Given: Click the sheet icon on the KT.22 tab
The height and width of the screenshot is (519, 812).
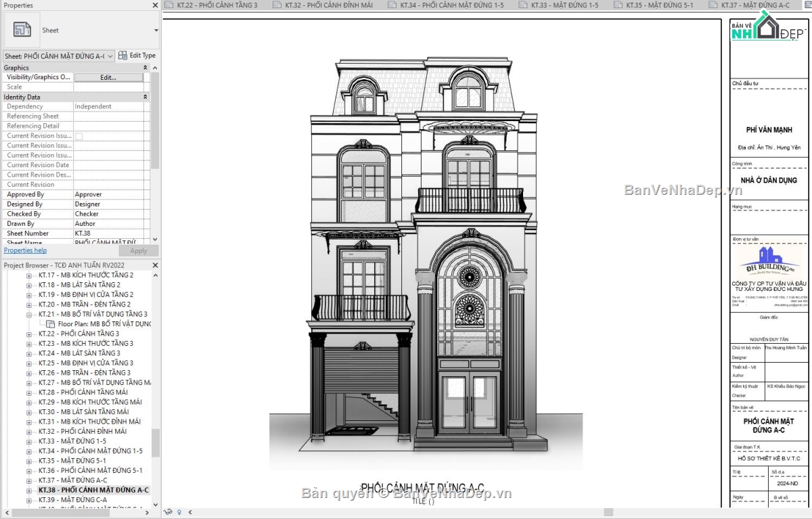Looking at the screenshot, I should [x=168, y=5].
